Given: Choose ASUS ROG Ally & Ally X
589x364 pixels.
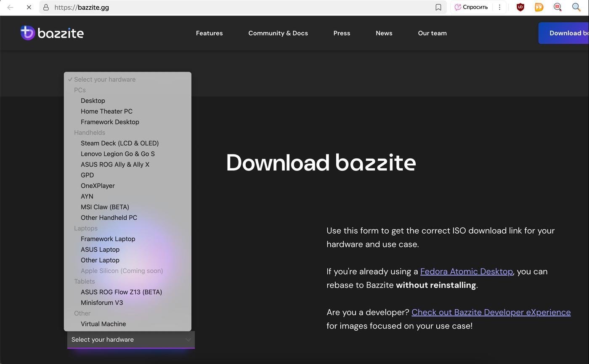Looking at the screenshot, I should pyautogui.click(x=127, y=165).
